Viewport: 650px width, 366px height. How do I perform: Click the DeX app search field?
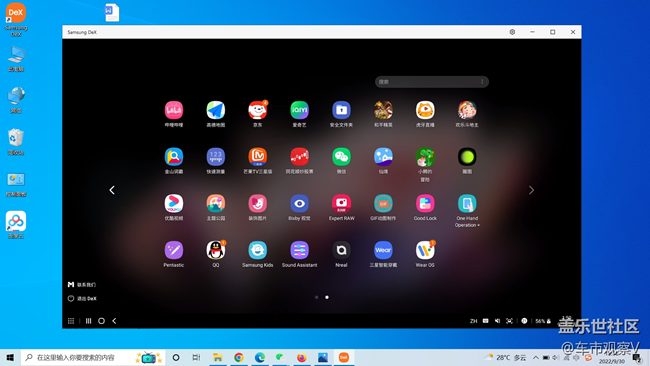[432, 82]
